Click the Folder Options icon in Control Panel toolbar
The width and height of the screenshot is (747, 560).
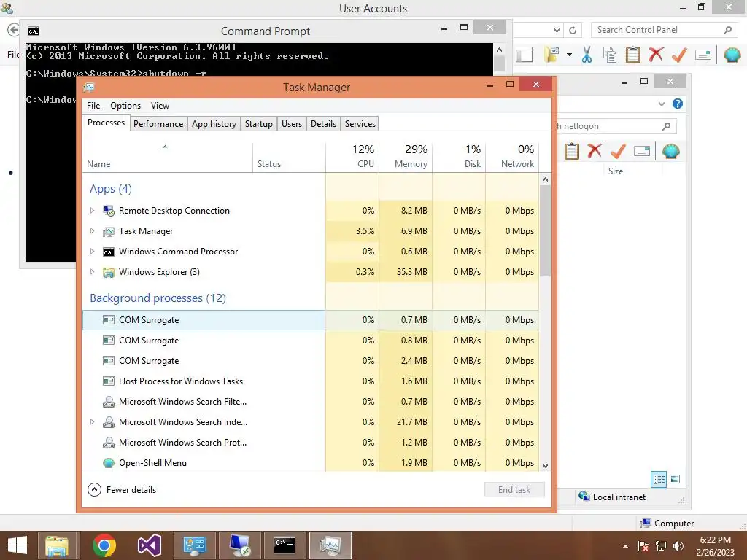point(553,55)
